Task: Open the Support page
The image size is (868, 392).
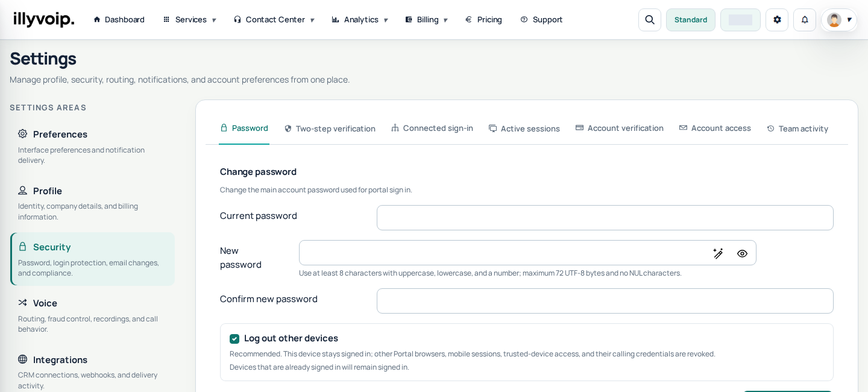Action: pyautogui.click(x=541, y=19)
